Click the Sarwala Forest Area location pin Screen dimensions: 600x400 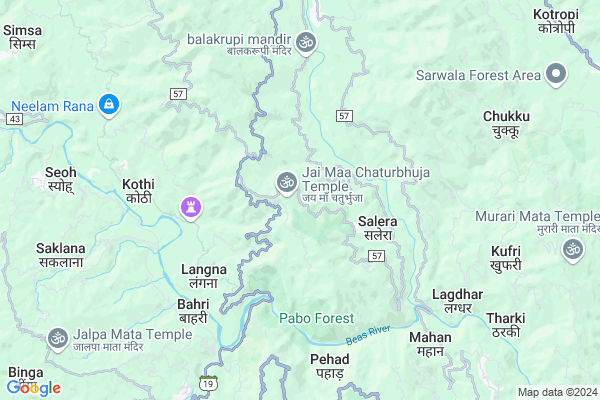[x=556, y=73]
